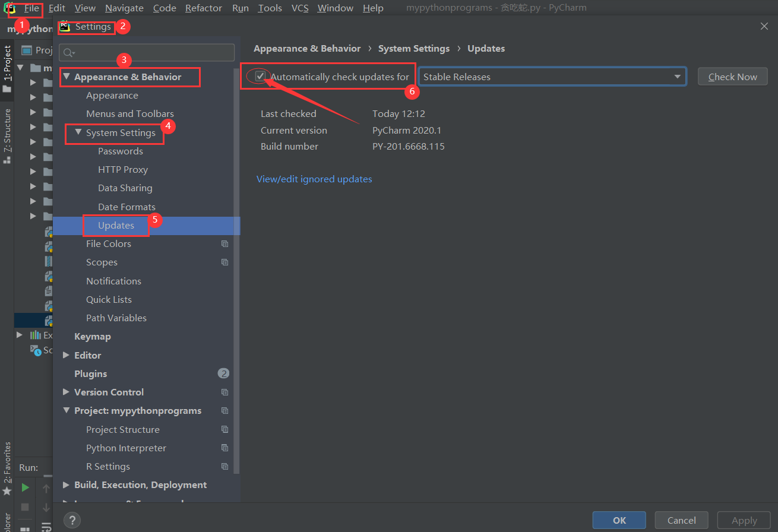The height and width of the screenshot is (532, 778).
Task: Click the PyCharm 2020.1 version text
Action: coord(407,131)
